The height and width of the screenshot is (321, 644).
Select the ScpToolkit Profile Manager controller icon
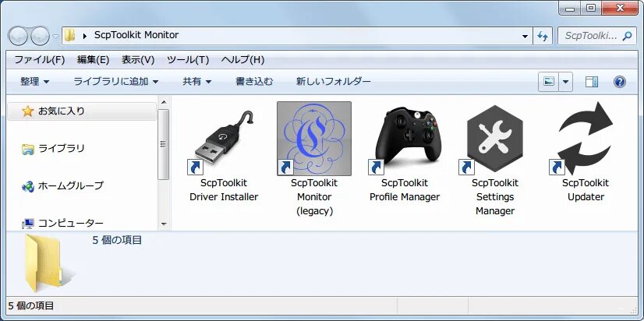[x=405, y=139]
